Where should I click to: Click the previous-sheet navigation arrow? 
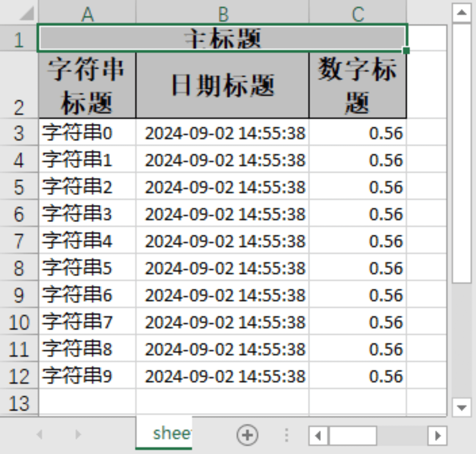click(x=39, y=434)
